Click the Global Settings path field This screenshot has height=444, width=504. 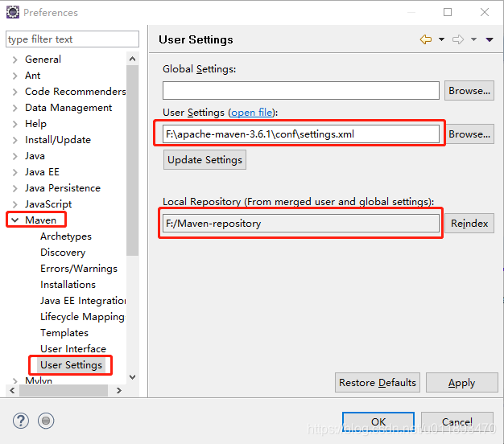tap(301, 91)
